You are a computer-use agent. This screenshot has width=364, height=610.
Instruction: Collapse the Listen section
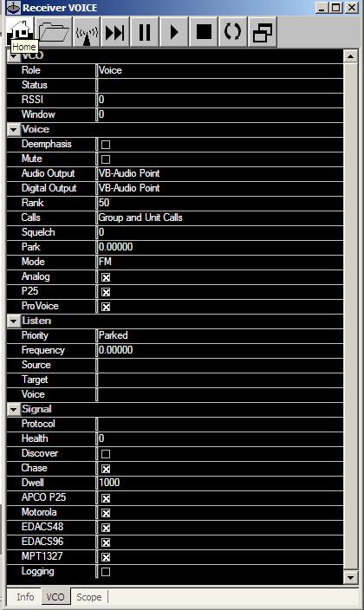tap(14, 321)
